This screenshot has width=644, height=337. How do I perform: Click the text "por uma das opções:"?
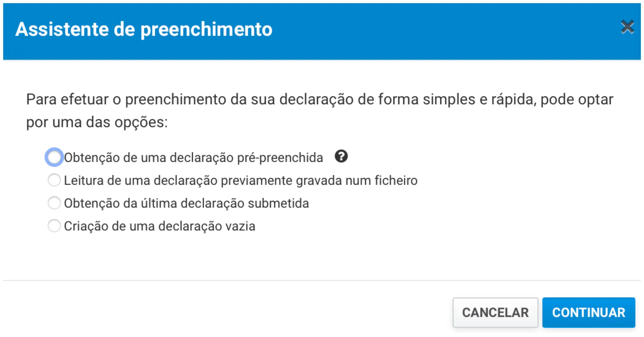click(x=97, y=122)
